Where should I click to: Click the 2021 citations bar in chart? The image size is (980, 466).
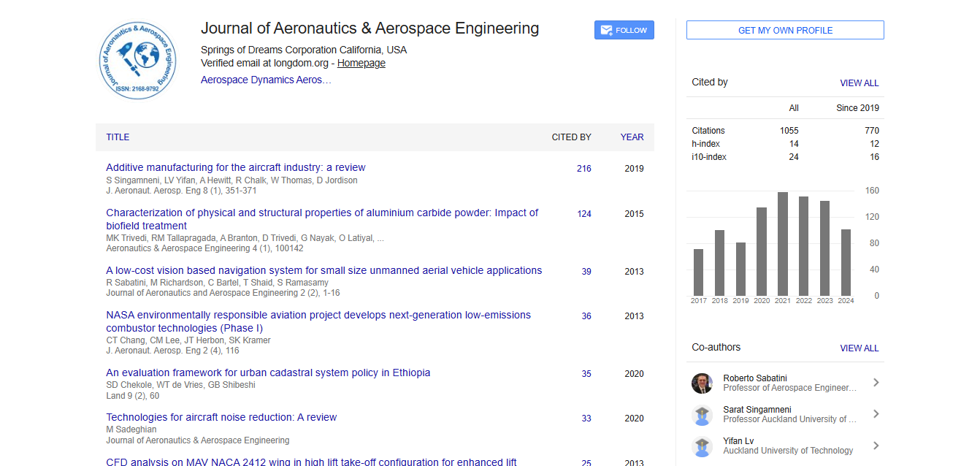(x=783, y=243)
